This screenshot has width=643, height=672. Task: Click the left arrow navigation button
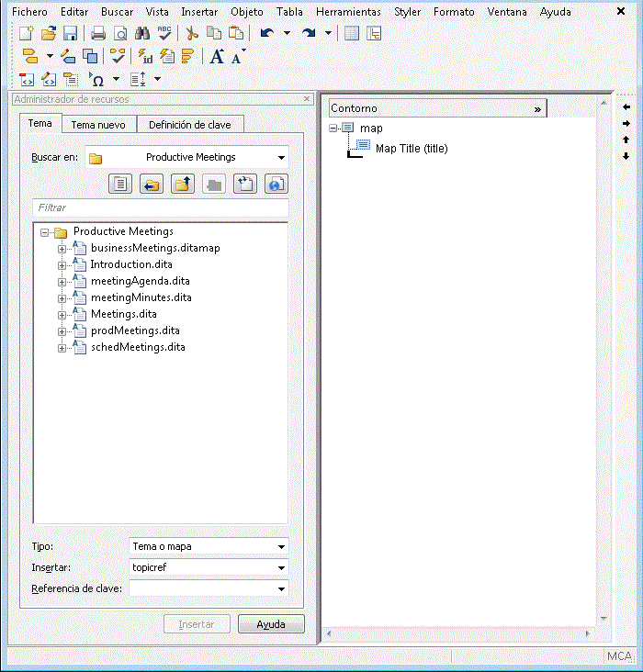(626, 107)
